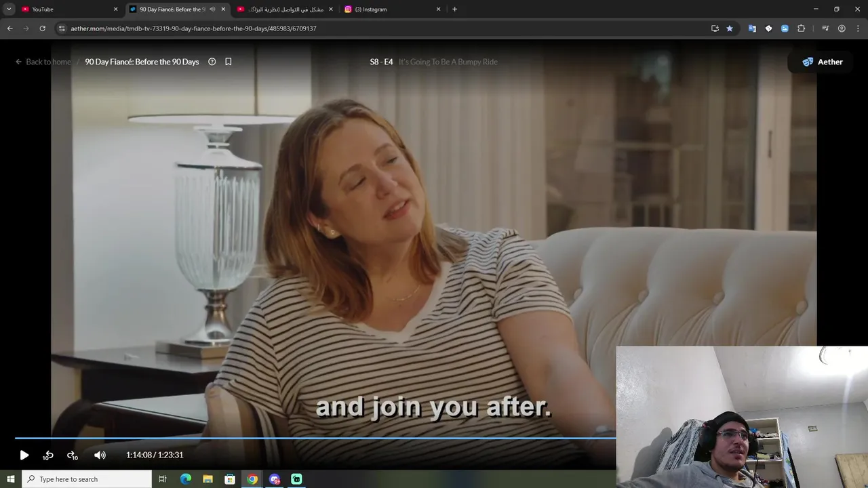The image size is (868, 488).
Task: Close the Arabic YouTube video tab
Action: coord(331,9)
